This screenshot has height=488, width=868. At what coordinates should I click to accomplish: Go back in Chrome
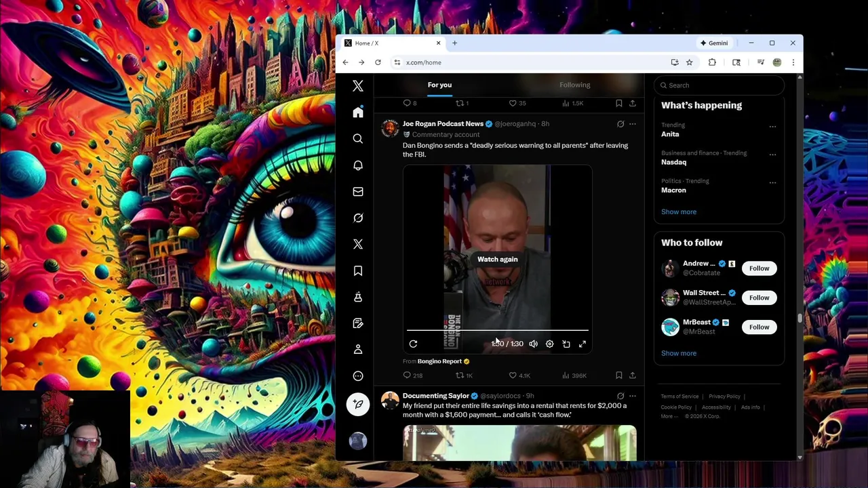tap(345, 62)
